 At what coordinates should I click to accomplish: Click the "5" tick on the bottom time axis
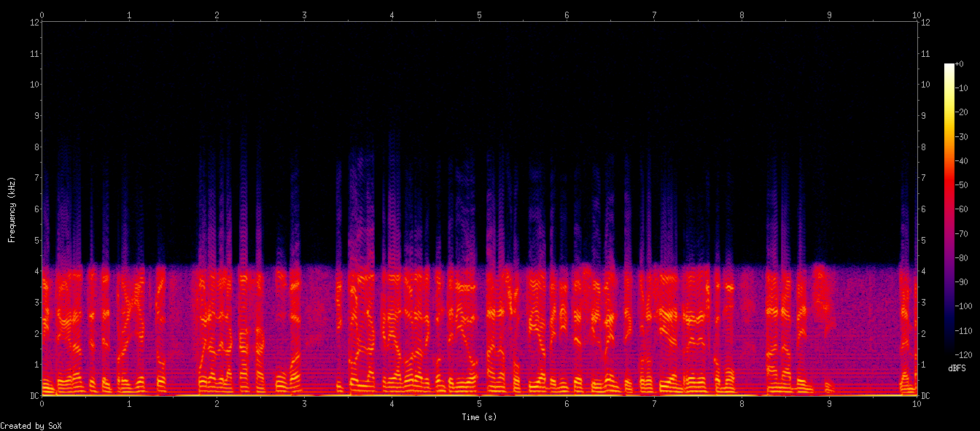[x=479, y=403]
